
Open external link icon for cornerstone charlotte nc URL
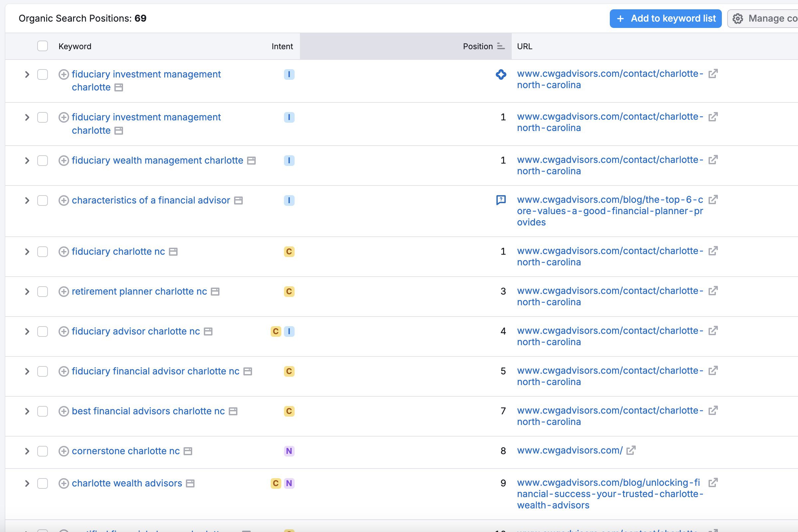[x=631, y=451]
